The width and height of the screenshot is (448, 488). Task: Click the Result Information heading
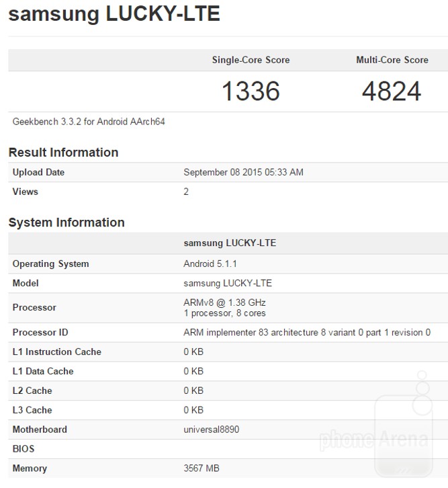[63, 153]
